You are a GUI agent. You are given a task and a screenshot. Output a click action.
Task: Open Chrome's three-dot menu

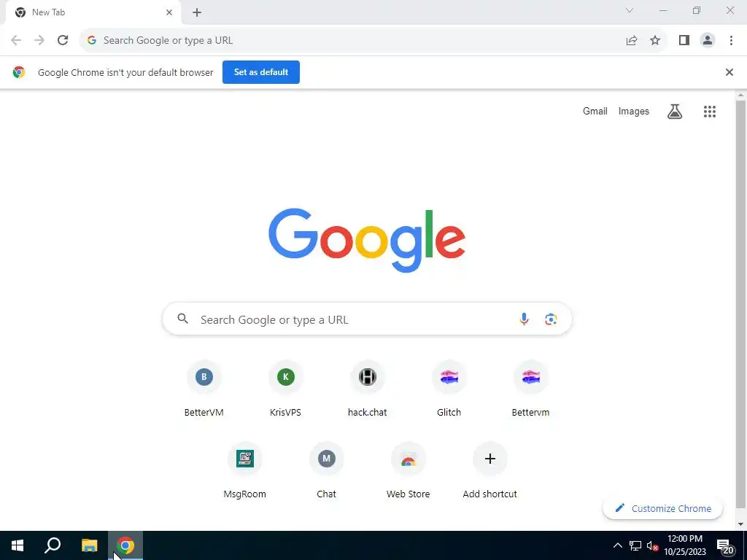731,41
